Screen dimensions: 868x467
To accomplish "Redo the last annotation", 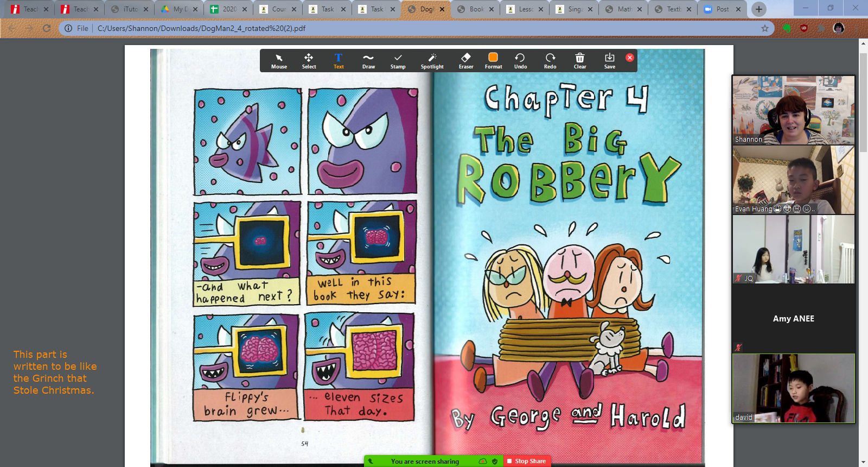I will click(550, 61).
